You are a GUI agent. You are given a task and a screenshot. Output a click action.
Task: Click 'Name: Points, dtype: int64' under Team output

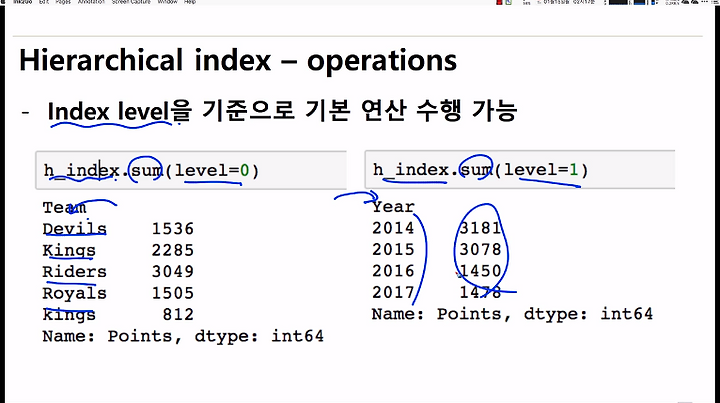[x=183, y=336]
